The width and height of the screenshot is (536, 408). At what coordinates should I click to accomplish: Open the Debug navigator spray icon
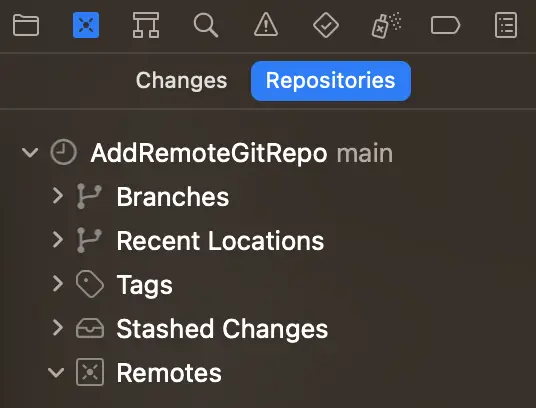[386, 25]
